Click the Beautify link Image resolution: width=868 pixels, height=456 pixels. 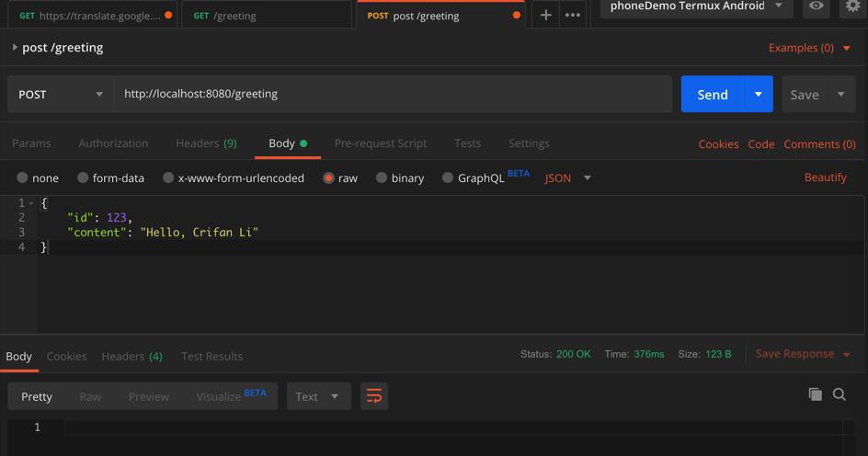coord(825,177)
